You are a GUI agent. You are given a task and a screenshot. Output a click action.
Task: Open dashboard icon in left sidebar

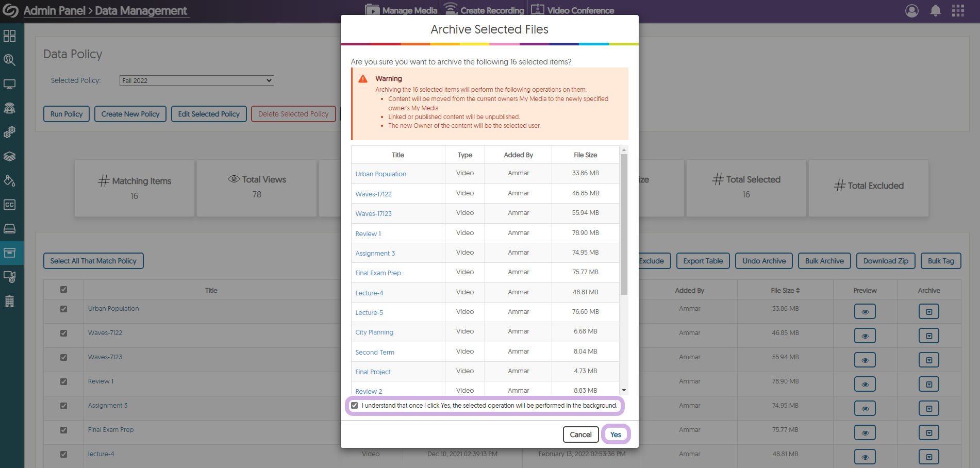point(10,36)
